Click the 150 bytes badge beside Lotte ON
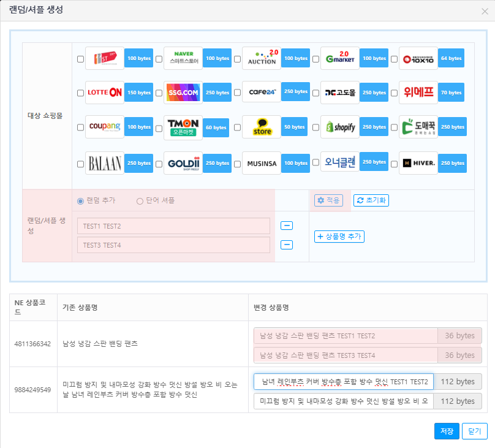This screenshot has width=495, height=448. coord(139,93)
